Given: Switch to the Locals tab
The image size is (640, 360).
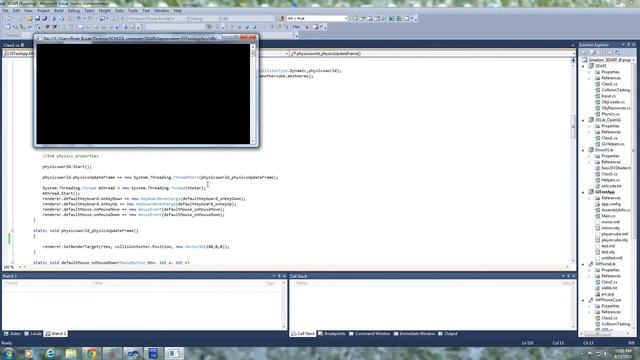Looking at the screenshot, I should pos(33,334).
